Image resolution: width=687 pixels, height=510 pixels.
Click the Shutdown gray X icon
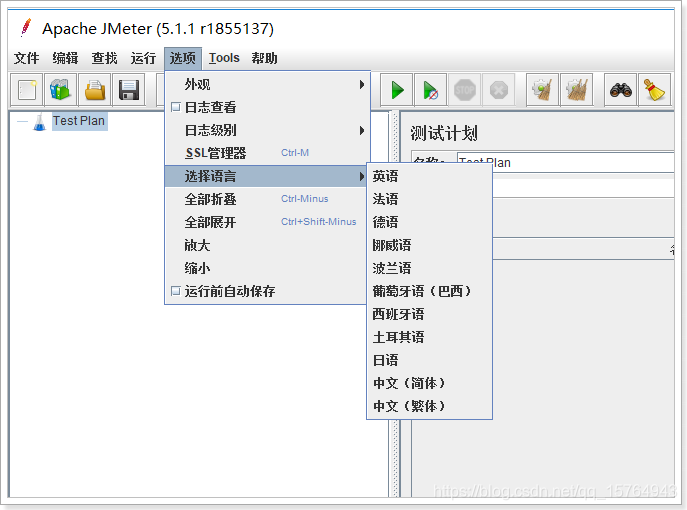tap(499, 90)
